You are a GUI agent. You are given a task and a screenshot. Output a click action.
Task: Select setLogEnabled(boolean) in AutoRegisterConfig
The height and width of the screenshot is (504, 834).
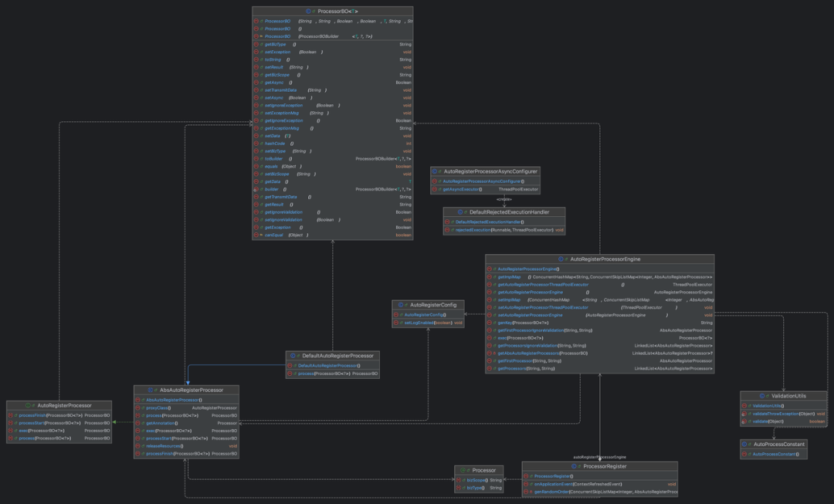click(x=428, y=323)
